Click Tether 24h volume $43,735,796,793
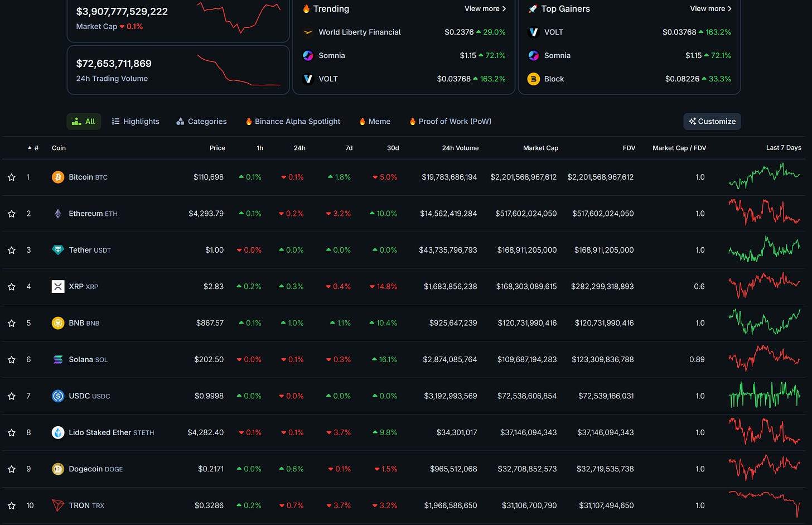812x525 pixels. pos(448,250)
